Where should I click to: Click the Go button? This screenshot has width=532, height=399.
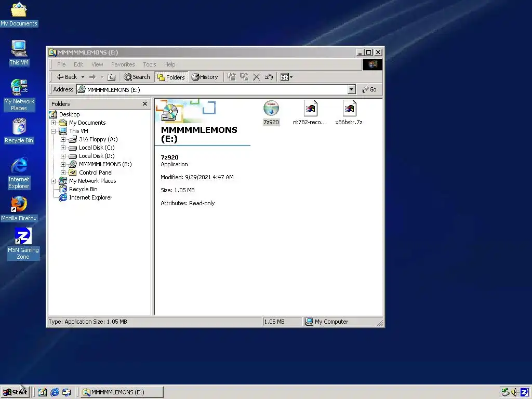[x=369, y=89]
